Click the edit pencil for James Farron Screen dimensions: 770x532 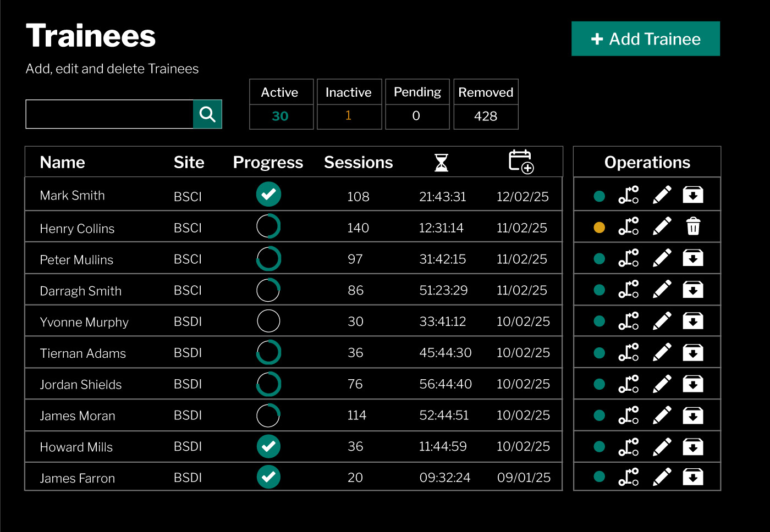(x=662, y=477)
